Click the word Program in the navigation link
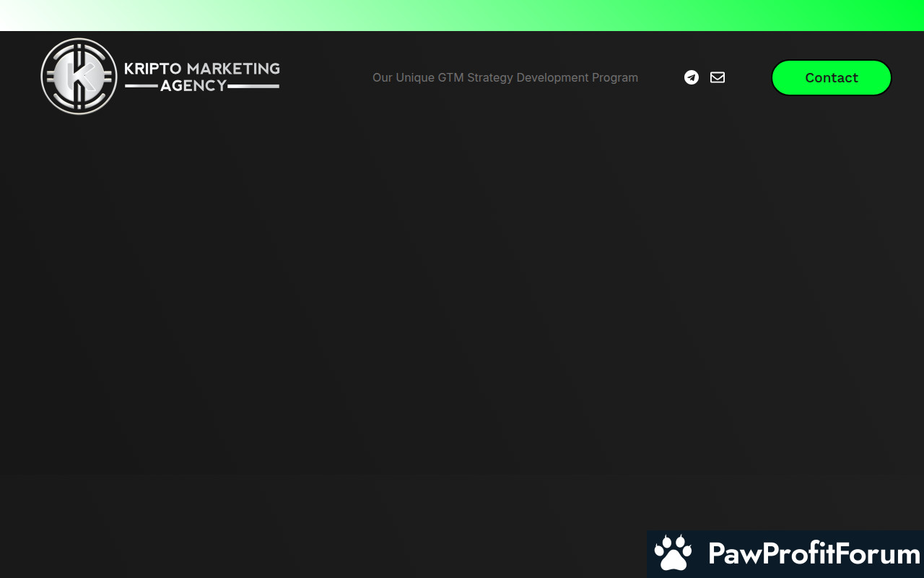The width and height of the screenshot is (924, 578). [615, 77]
